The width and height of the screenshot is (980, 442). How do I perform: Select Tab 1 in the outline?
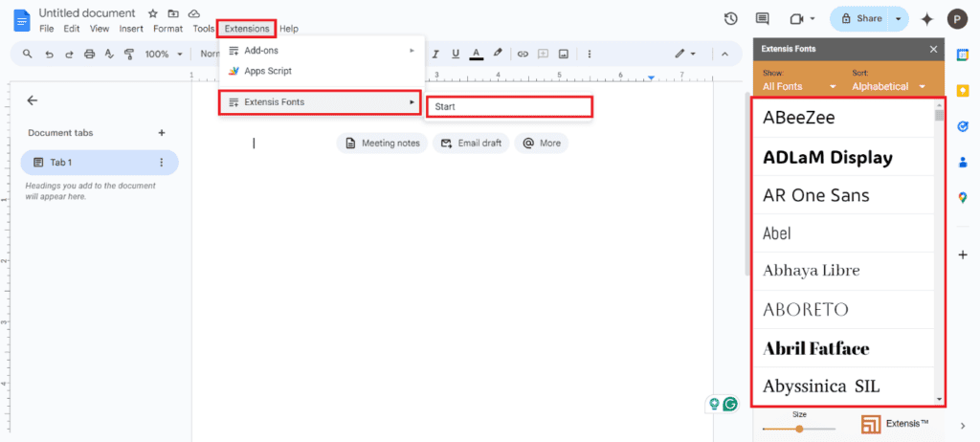[x=100, y=163]
